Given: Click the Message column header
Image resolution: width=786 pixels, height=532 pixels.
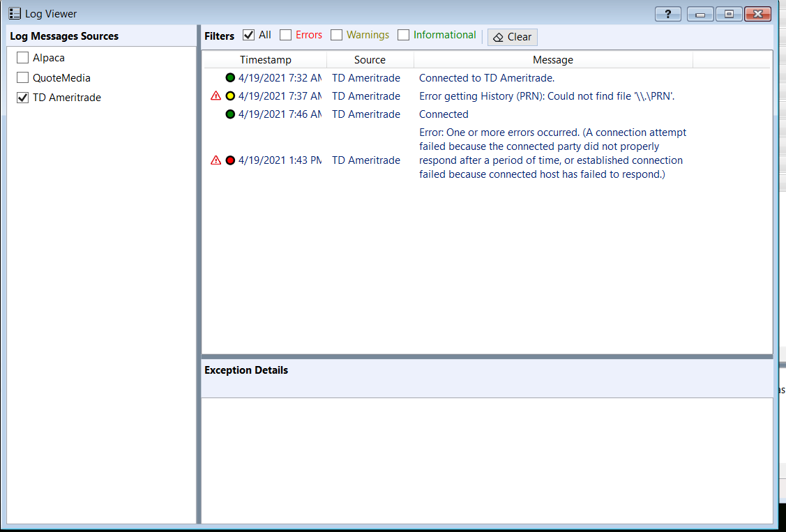Looking at the screenshot, I should pyautogui.click(x=553, y=59).
